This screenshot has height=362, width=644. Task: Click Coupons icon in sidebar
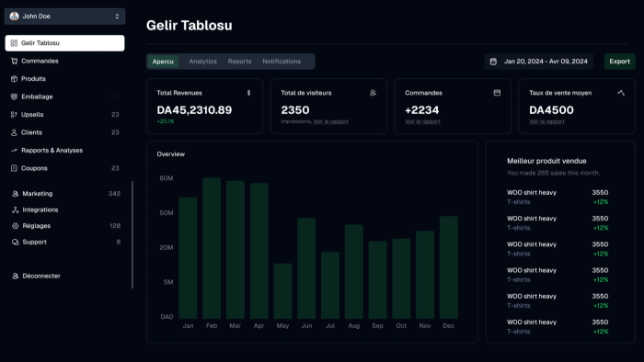pyautogui.click(x=14, y=168)
